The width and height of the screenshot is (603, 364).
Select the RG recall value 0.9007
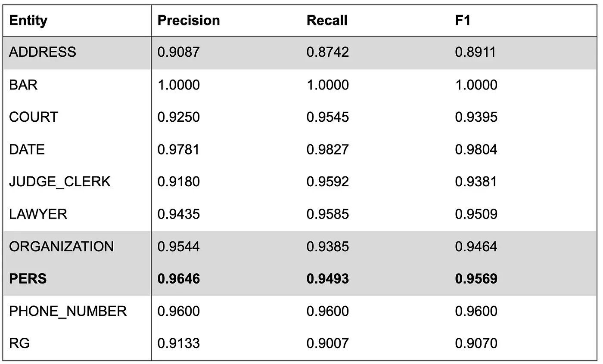pyautogui.click(x=328, y=343)
